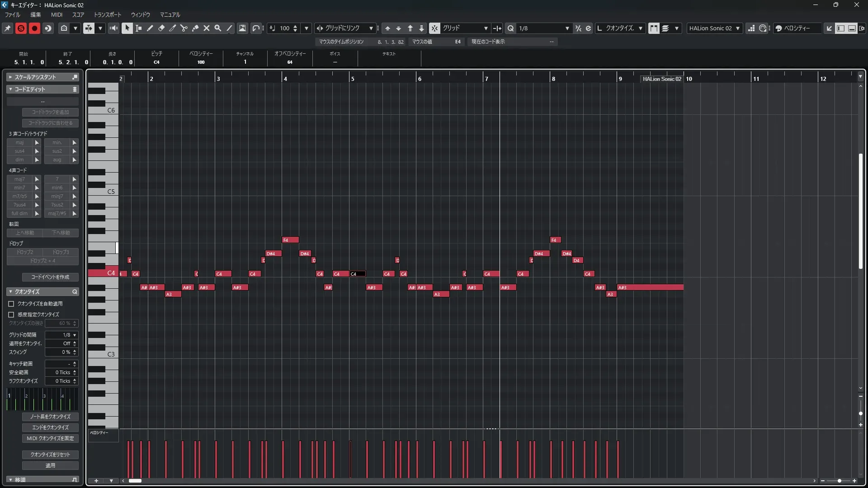Toggle acoustic feedback speaker icon
868x488 pixels.
[113, 28]
